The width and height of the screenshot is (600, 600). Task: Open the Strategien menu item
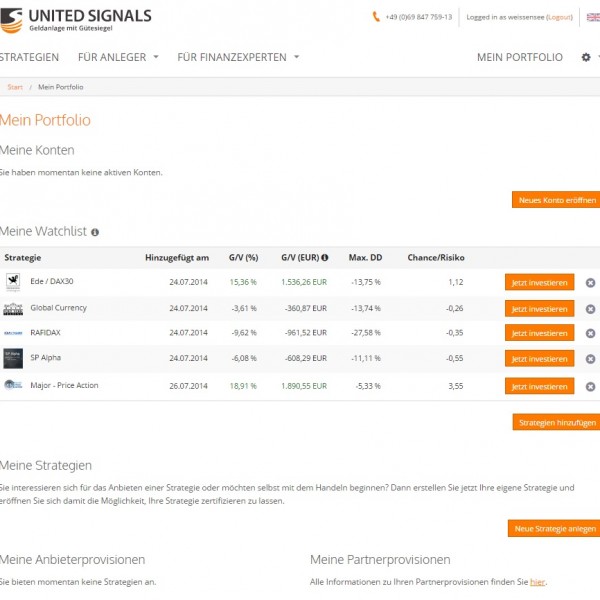coord(29,58)
